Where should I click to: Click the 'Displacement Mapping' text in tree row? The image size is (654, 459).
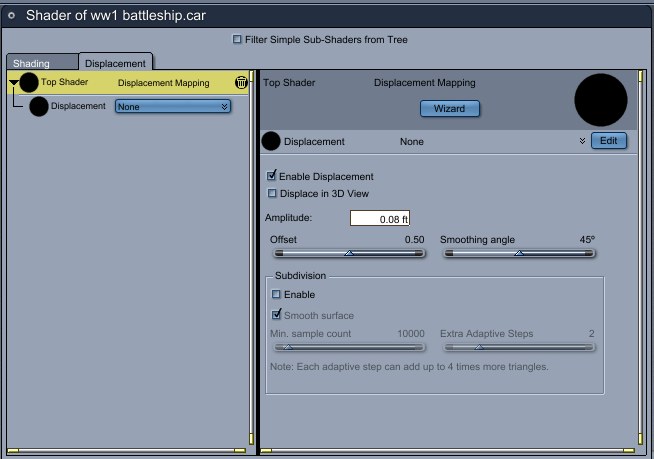click(x=164, y=83)
